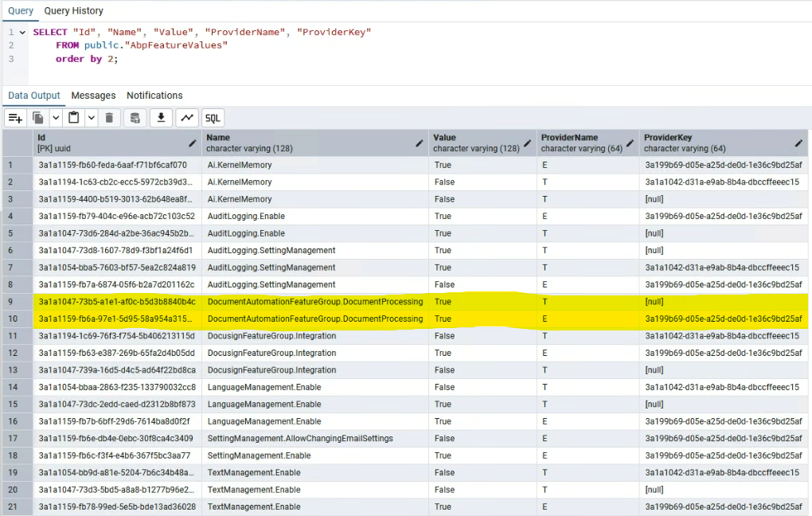Switch to the Notifications tab
This screenshot has width=812, height=516.
pyautogui.click(x=154, y=96)
